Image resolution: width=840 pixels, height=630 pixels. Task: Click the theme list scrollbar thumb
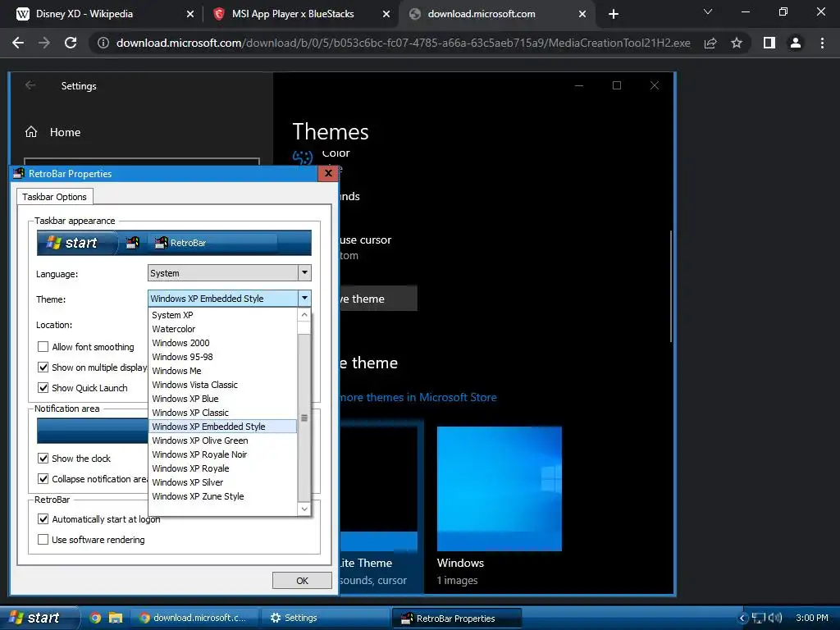click(304, 418)
